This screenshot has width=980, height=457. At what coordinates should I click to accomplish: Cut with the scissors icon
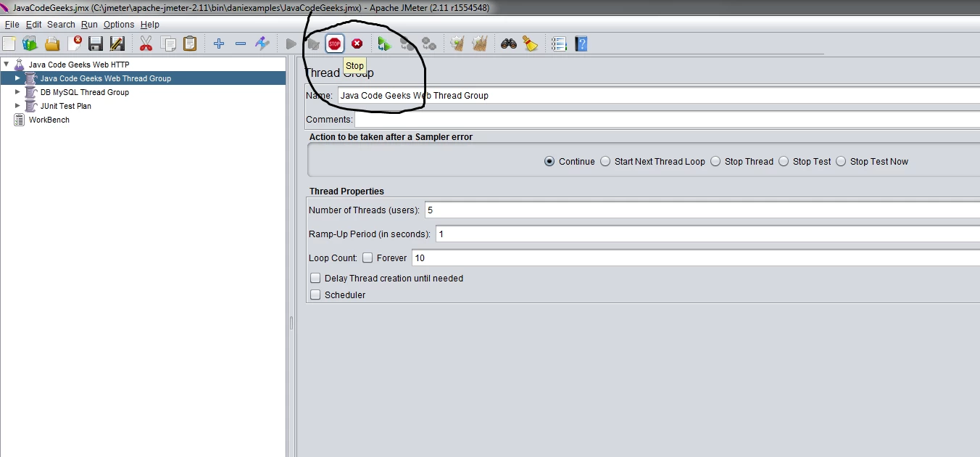tap(146, 44)
